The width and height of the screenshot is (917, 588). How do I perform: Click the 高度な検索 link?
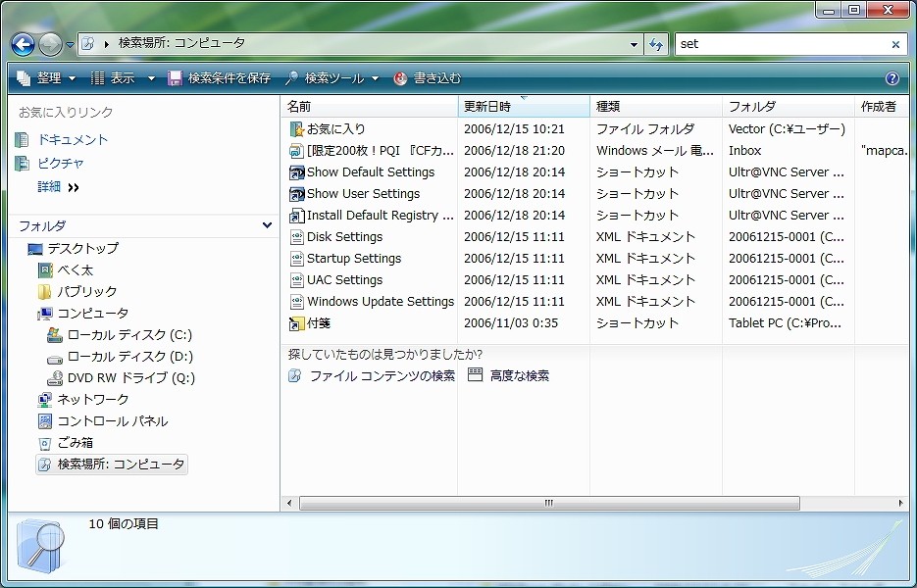[519, 375]
